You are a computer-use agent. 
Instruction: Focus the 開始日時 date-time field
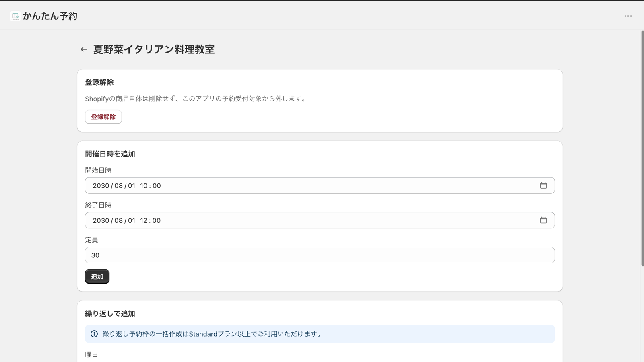pyautogui.click(x=320, y=185)
